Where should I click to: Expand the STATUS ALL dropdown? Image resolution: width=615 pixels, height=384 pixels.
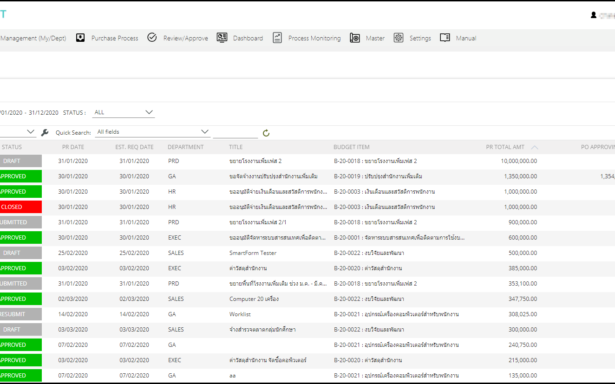pyautogui.click(x=124, y=112)
